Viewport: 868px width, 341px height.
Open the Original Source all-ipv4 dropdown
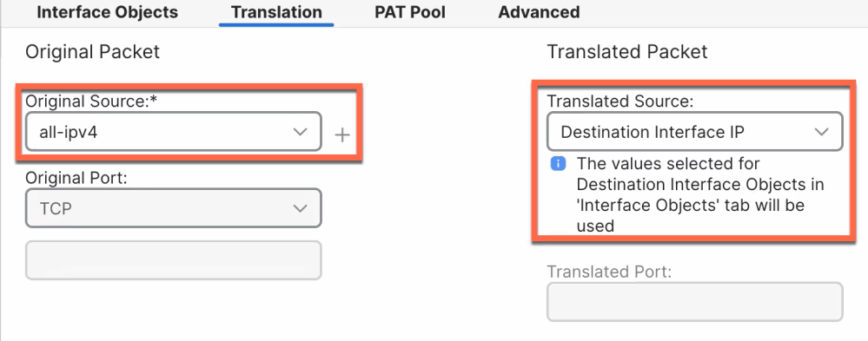click(x=173, y=132)
